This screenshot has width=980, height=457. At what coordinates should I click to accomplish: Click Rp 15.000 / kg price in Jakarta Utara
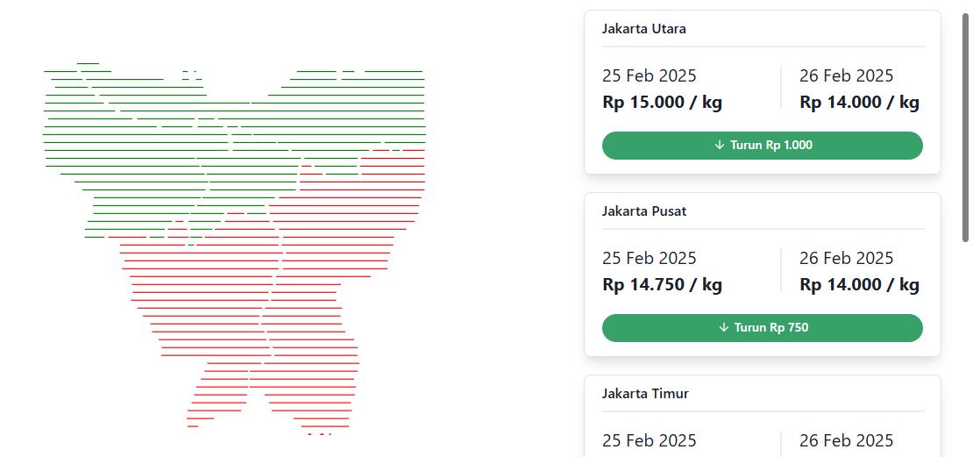662,103
